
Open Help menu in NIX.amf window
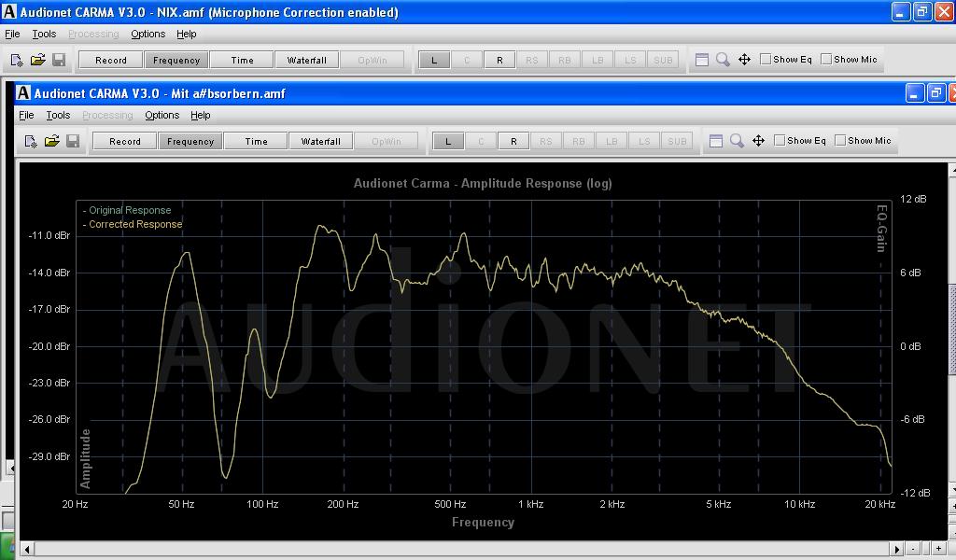[187, 35]
